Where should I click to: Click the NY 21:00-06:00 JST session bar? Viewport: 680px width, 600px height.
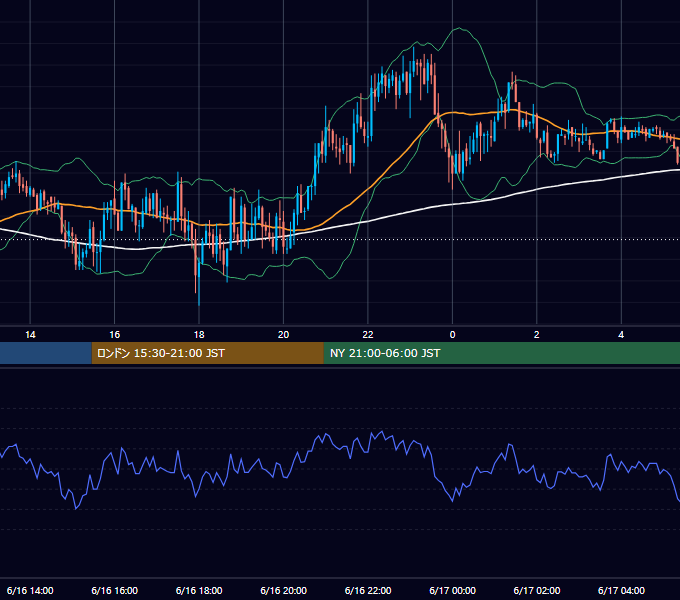click(x=502, y=353)
